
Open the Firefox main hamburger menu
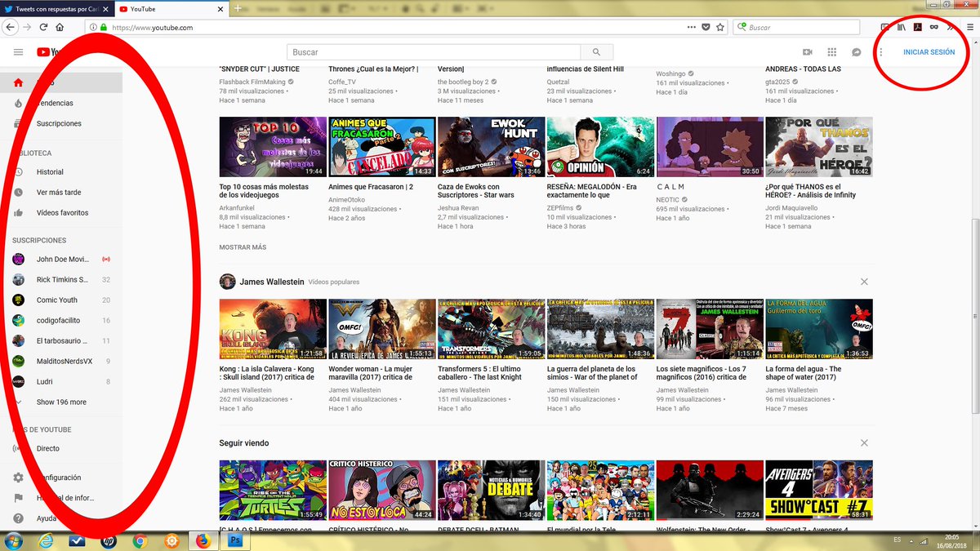pyautogui.click(x=969, y=27)
